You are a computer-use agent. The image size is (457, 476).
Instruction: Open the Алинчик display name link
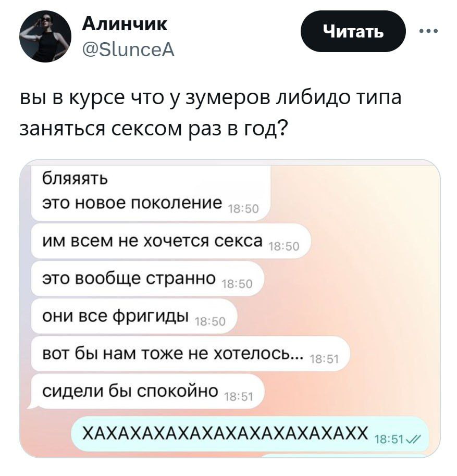(125, 24)
